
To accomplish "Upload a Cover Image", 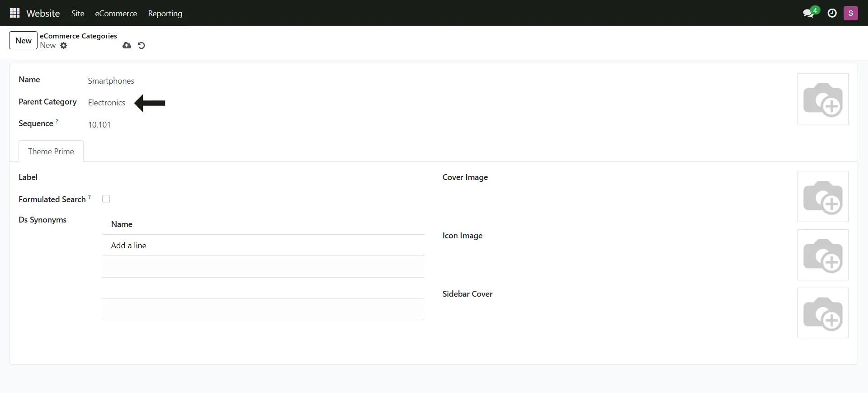I will pos(822,196).
